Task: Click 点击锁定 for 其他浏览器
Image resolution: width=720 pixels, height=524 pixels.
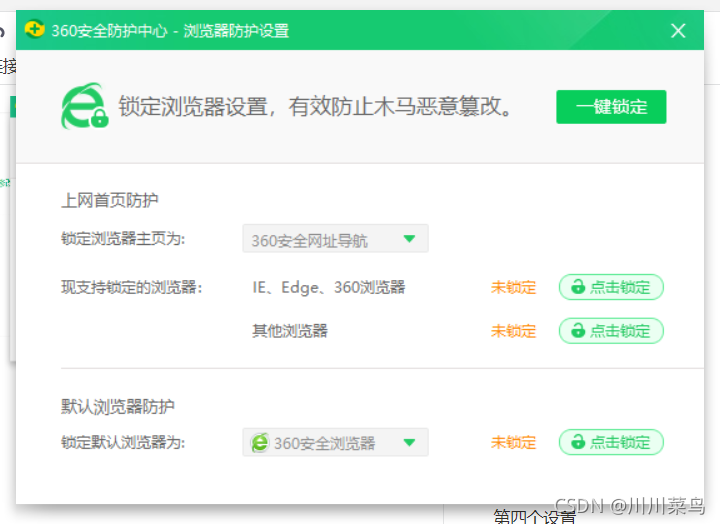Action: [x=611, y=331]
